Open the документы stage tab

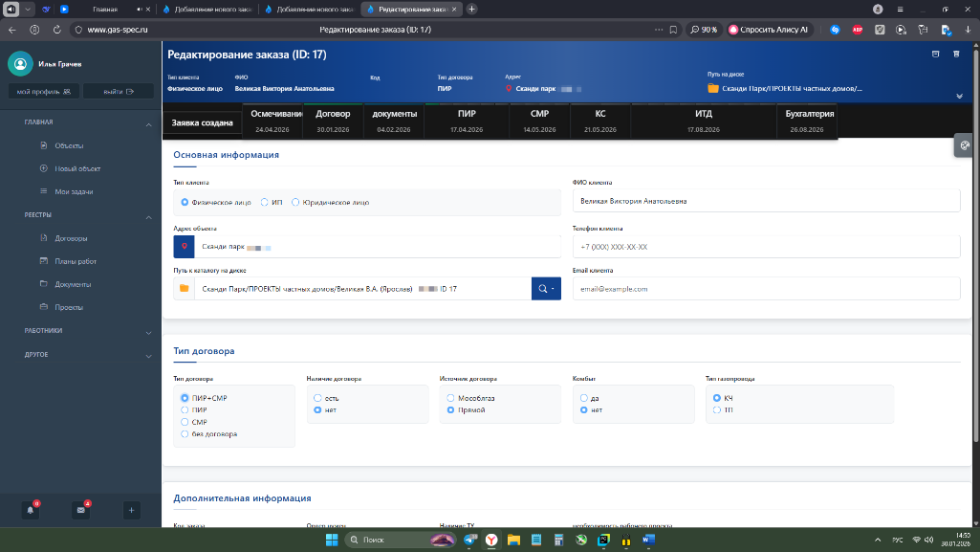pyautogui.click(x=394, y=121)
